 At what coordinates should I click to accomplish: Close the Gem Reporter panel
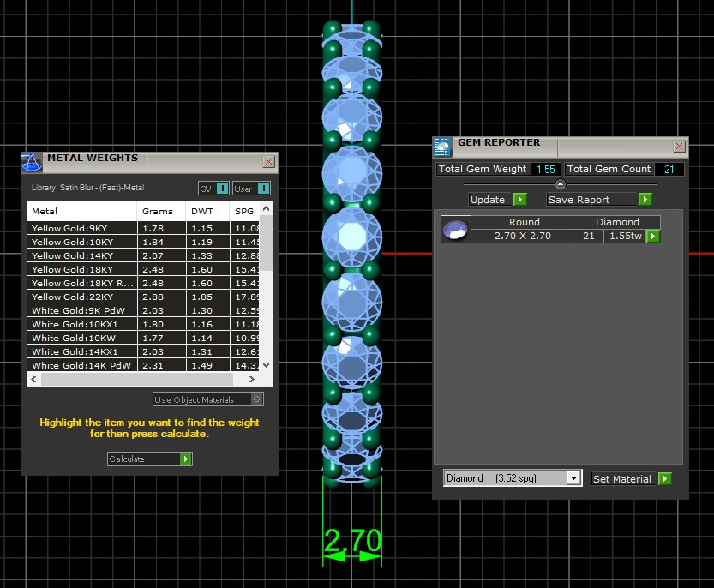(x=679, y=147)
